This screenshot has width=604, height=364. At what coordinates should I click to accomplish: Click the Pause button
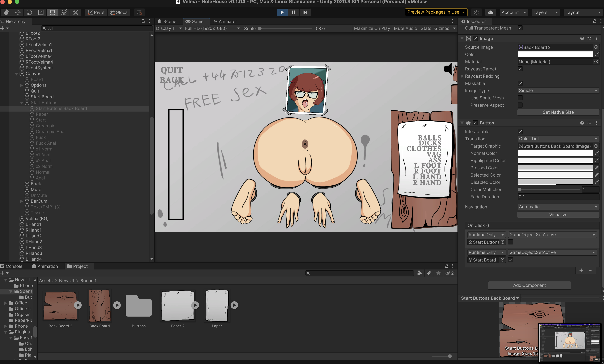pyautogui.click(x=293, y=12)
